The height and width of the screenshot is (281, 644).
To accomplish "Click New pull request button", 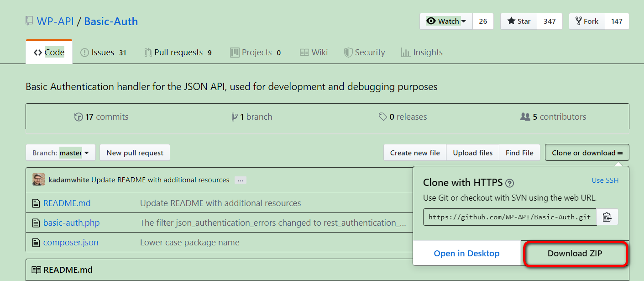I will [135, 153].
